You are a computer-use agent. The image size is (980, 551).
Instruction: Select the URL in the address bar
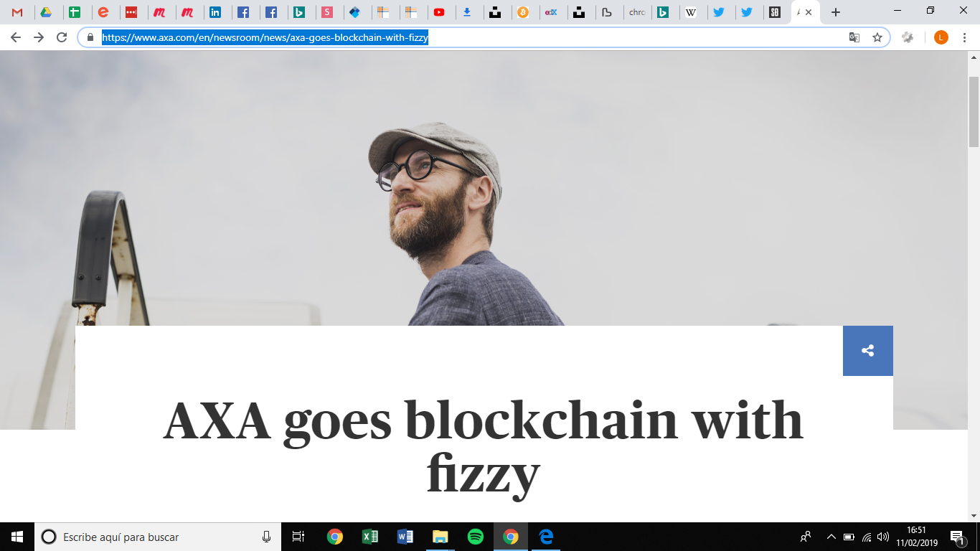point(265,37)
